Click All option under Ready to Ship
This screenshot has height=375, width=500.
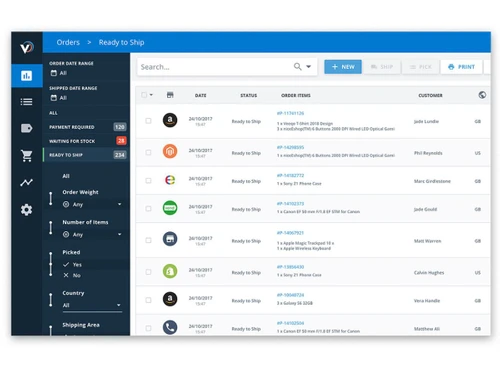click(x=66, y=176)
